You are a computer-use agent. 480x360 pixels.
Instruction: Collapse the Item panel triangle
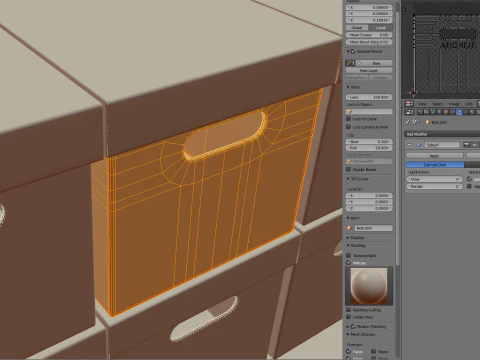(x=348, y=218)
